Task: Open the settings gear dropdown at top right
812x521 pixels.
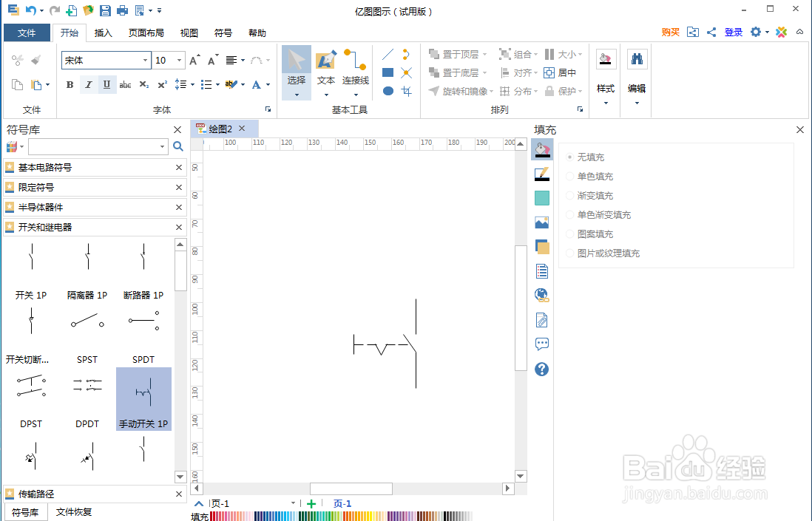Action: tap(768, 32)
